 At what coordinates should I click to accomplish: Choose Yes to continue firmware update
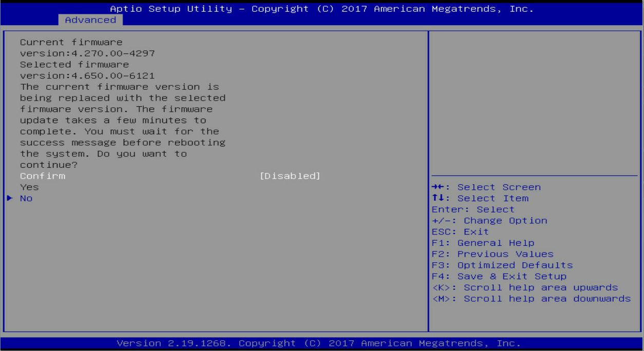click(x=29, y=187)
